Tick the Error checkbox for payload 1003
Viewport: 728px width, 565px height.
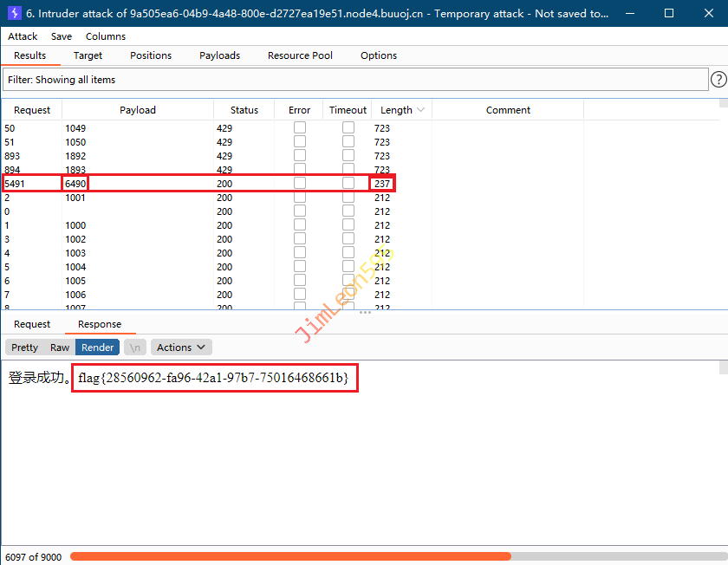(299, 253)
